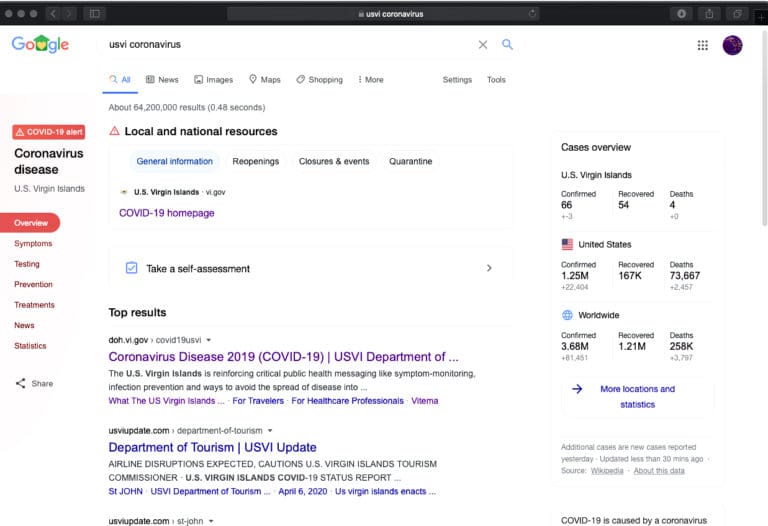The height and width of the screenshot is (526, 768).
Task: Click the Worldwide globe icon
Action: tap(567, 315)
